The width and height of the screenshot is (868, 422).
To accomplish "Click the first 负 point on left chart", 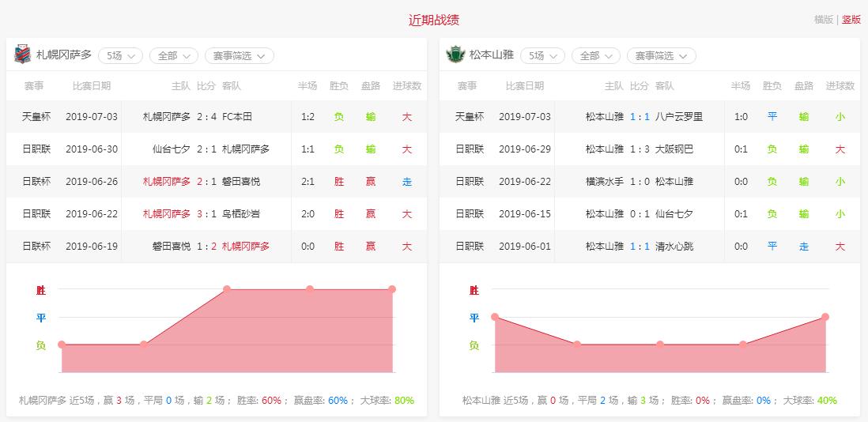I will click(x=62, y=344).
